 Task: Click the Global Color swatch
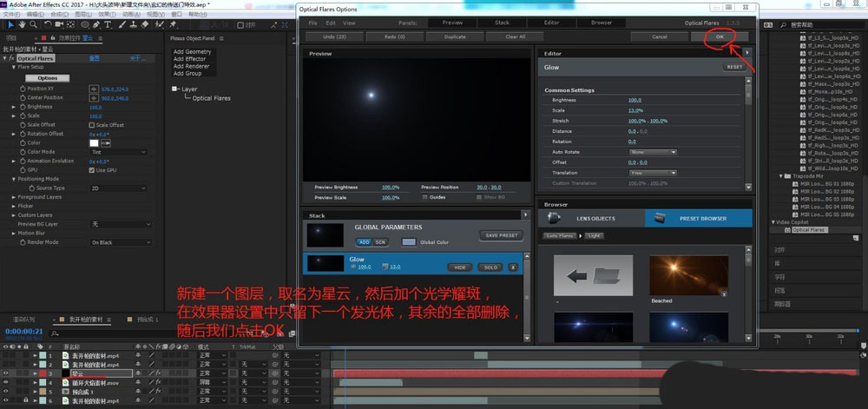pos(411,242)
